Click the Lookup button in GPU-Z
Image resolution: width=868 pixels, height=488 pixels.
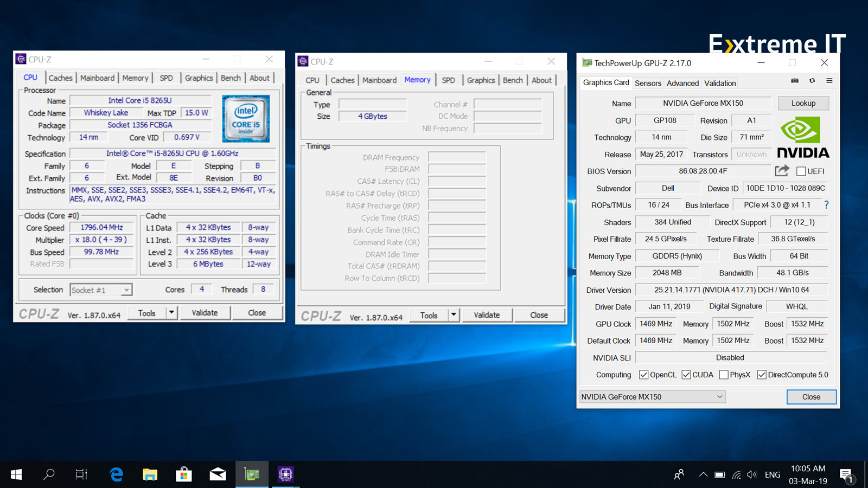803,103
